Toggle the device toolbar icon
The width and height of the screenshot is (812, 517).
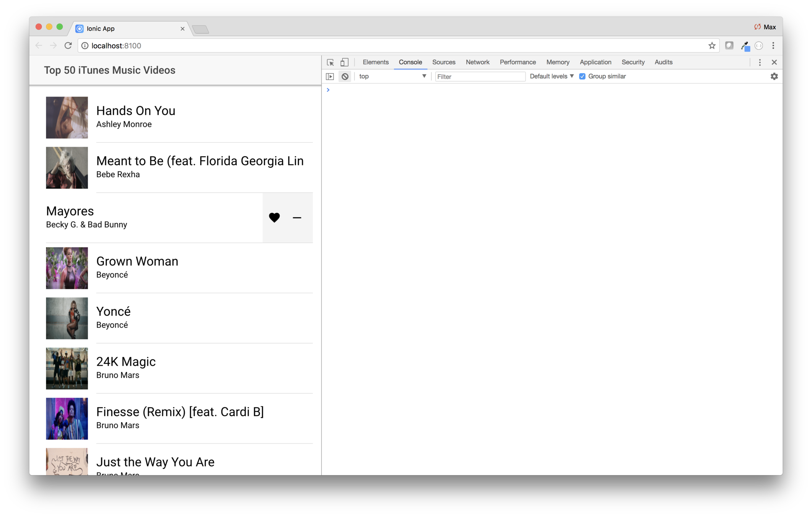pyautogui.click(x=344, y=62)
